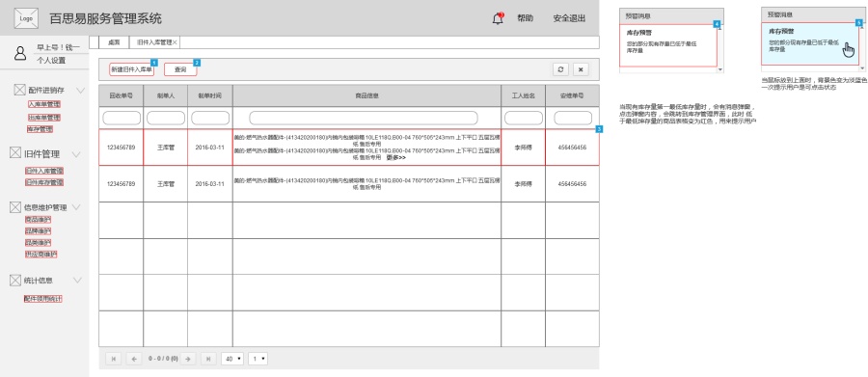The height and width of the screenshot is (377, 868).
Task: Go to the first page in pagination
Action: pyautogui.click(x=113, y=359)
